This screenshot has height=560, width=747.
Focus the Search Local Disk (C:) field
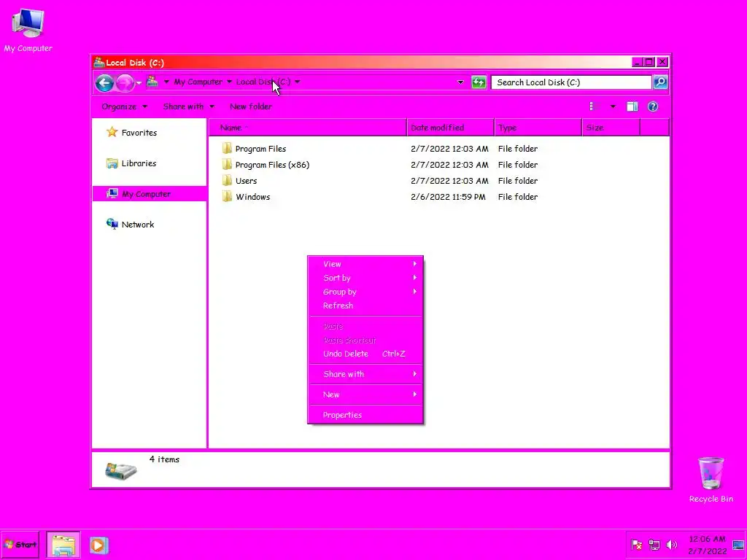[x=571, y=82]
